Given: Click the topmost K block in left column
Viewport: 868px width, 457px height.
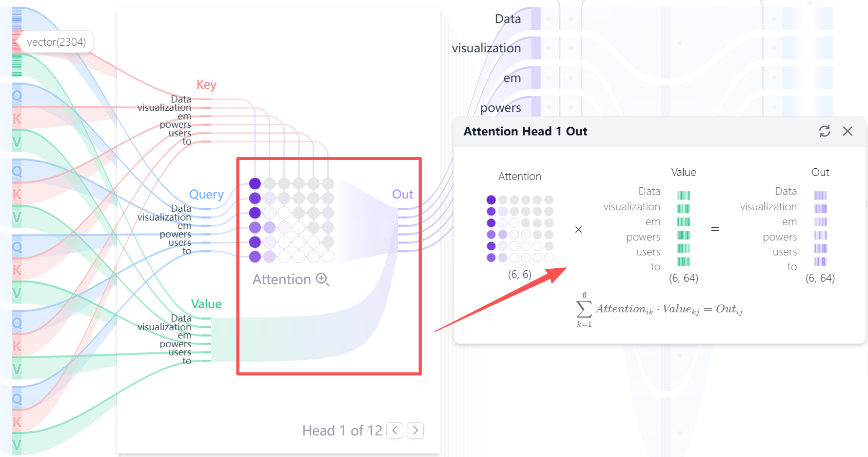Looking at the screenshot, I should pos(17,118).
